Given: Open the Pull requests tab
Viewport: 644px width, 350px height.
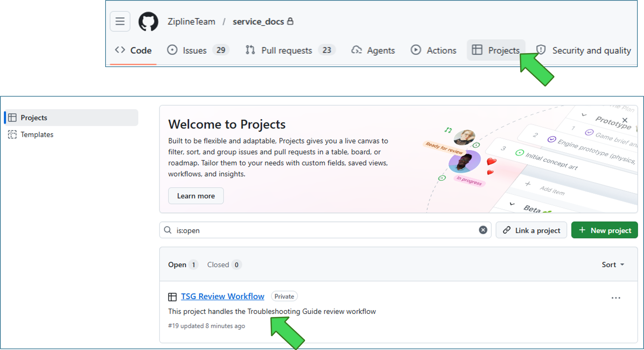Looking at the screenshot, I should point(290,50).
